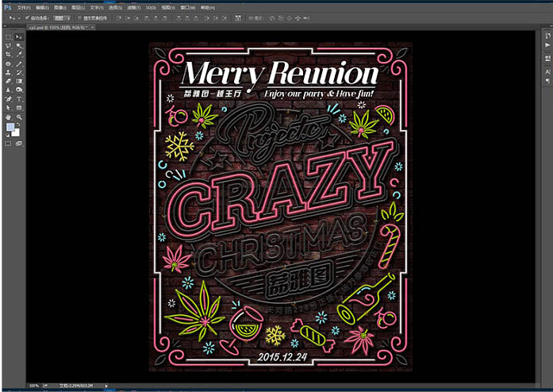Open the zoom percentage field in status bar

click(34, 386)
